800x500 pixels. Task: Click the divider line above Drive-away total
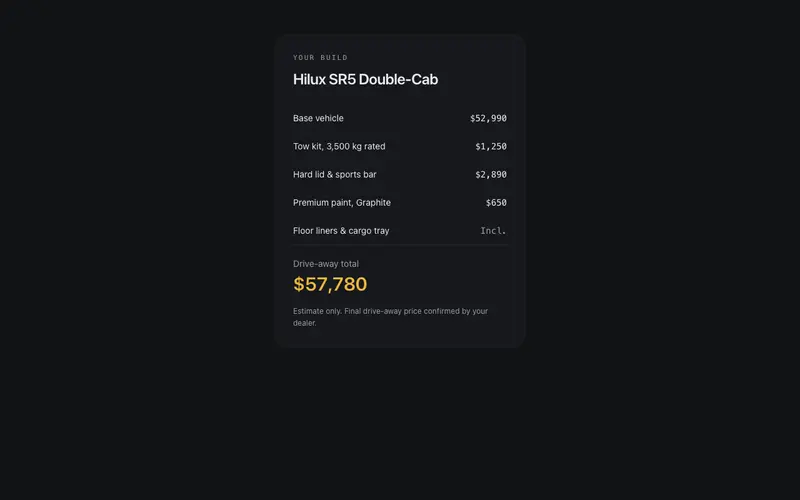[400, 245]
